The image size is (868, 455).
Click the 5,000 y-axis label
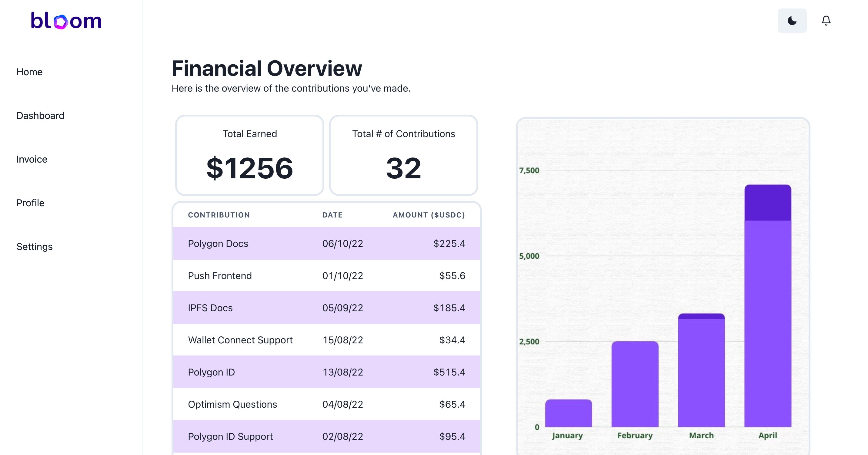pos(529,256)
